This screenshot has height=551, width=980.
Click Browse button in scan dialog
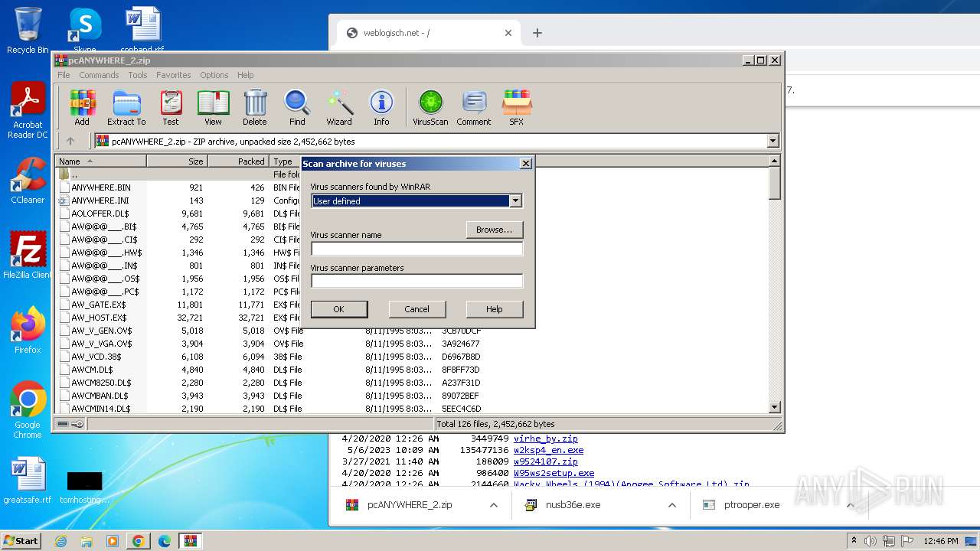click(495, 230)
